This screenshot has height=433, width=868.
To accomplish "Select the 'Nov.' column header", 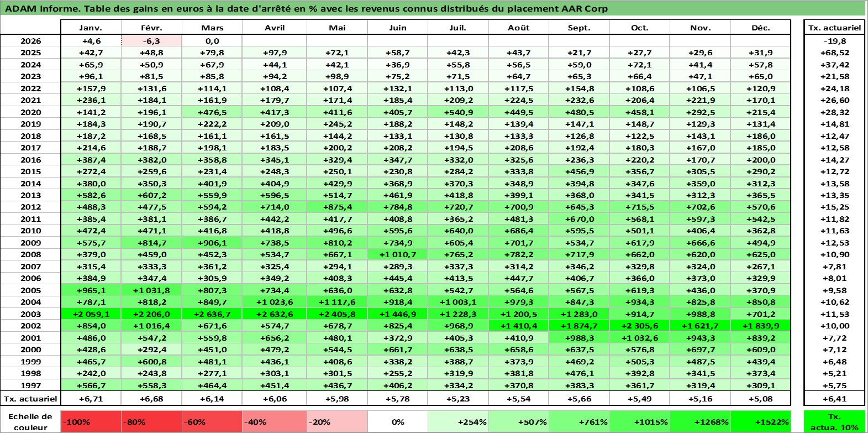I will point(700,28).
